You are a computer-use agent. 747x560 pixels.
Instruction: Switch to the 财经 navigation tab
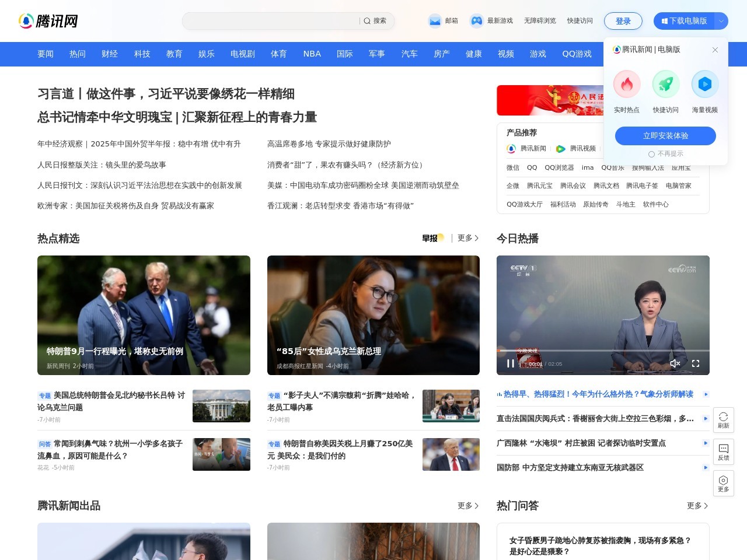110,54
